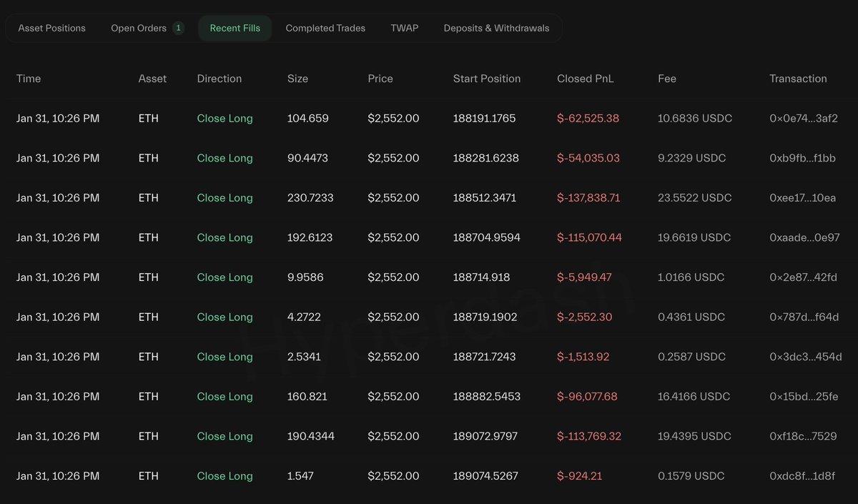Viewport: 858px width, 504px height.
Task: Click the Open Orders count badge
Action: click(x=178, y=29)
